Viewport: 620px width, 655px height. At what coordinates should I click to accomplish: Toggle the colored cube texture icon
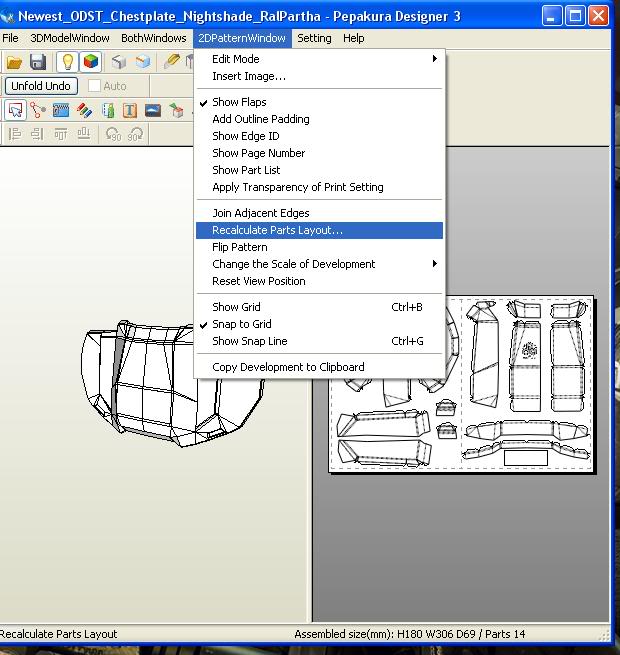(x=91, y=62)
